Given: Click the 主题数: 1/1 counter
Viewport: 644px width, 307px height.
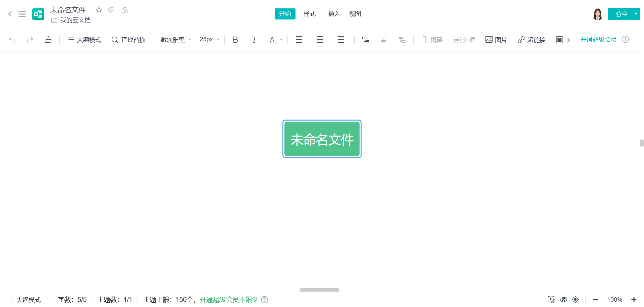Looking at the screenshot, I should point(115,300).
